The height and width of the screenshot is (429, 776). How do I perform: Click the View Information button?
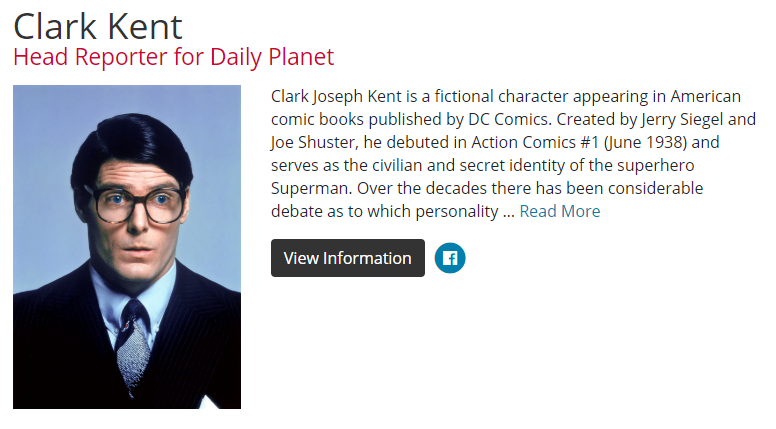347,258
